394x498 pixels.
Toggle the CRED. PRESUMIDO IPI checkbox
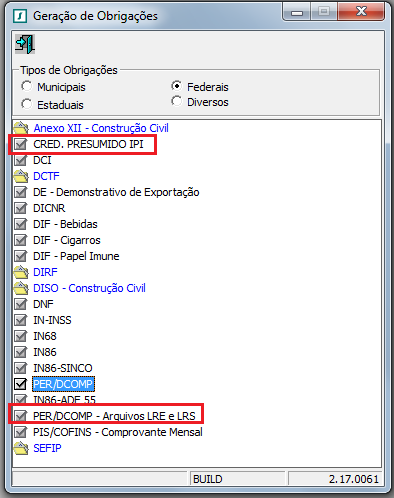point(20,144)
